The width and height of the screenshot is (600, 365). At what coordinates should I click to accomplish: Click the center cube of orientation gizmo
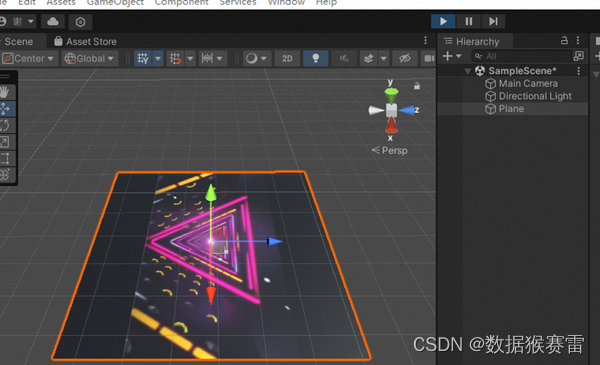tap(391, 111)
